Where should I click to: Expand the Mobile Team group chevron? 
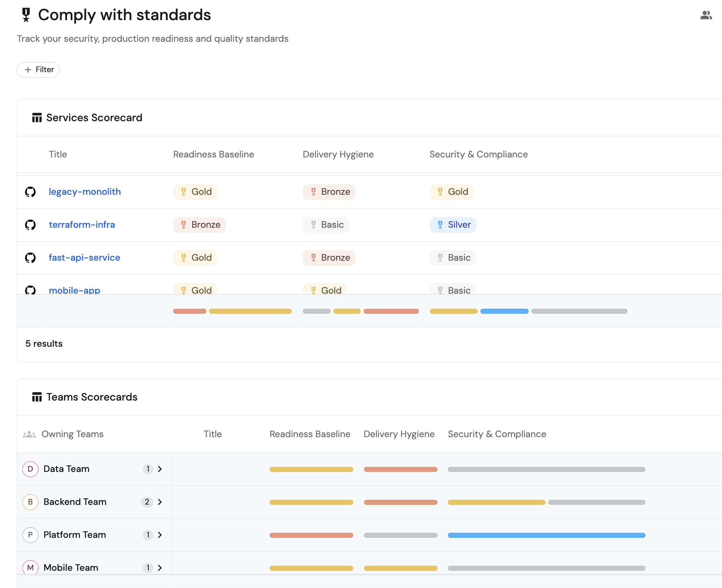tap(160, 568)
